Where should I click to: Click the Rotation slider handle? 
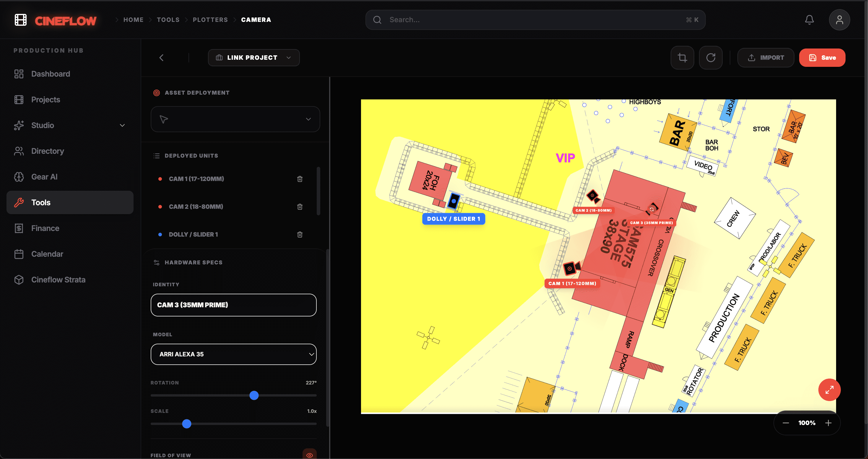click(254, 395)
